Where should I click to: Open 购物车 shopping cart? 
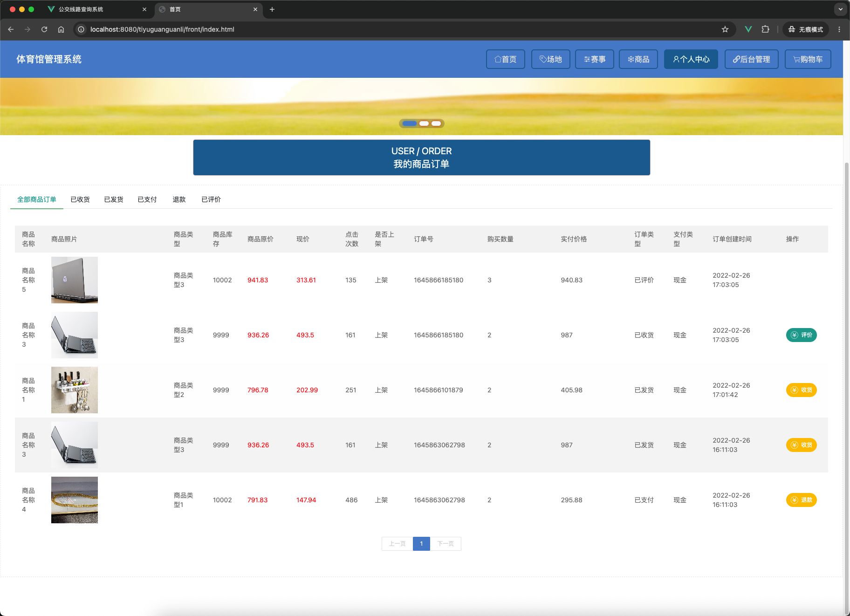click(808, 59)
